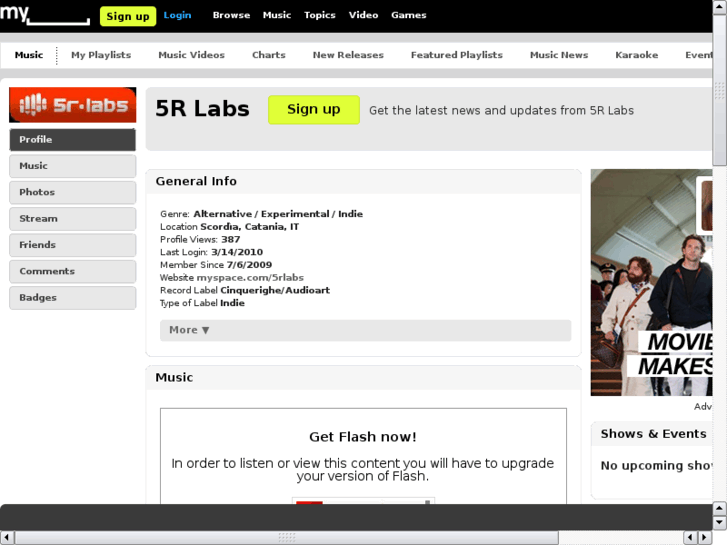This screenshot has width=727, height=545.
Task: Click the 5R Labs logo image
Action: point(73,105)
